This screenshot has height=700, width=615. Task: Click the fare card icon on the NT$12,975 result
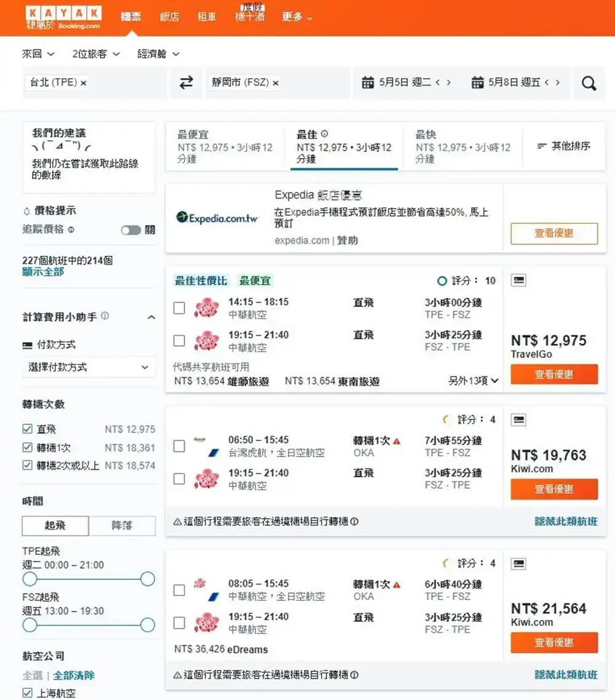coord(518,279)
